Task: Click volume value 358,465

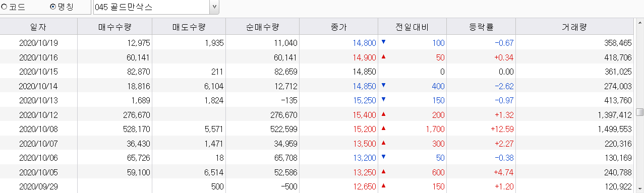Action: tap(618, 43)
